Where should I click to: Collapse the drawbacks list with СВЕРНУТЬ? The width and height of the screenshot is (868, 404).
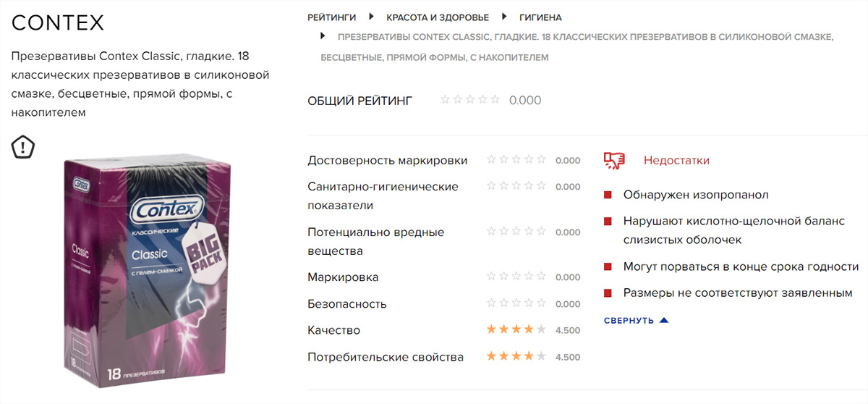pos(629,320)
